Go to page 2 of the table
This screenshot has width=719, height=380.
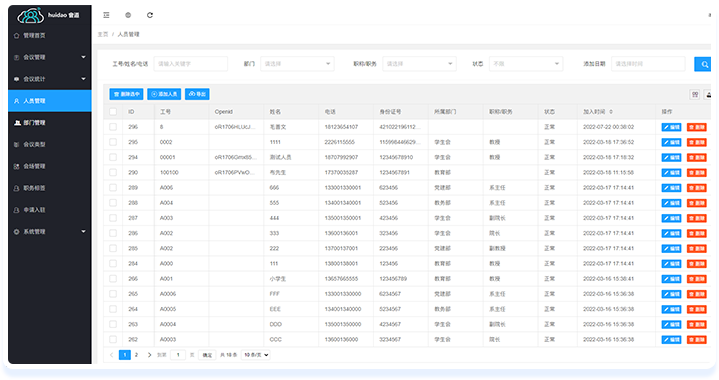pyautogui.click(x=136, y=355)
